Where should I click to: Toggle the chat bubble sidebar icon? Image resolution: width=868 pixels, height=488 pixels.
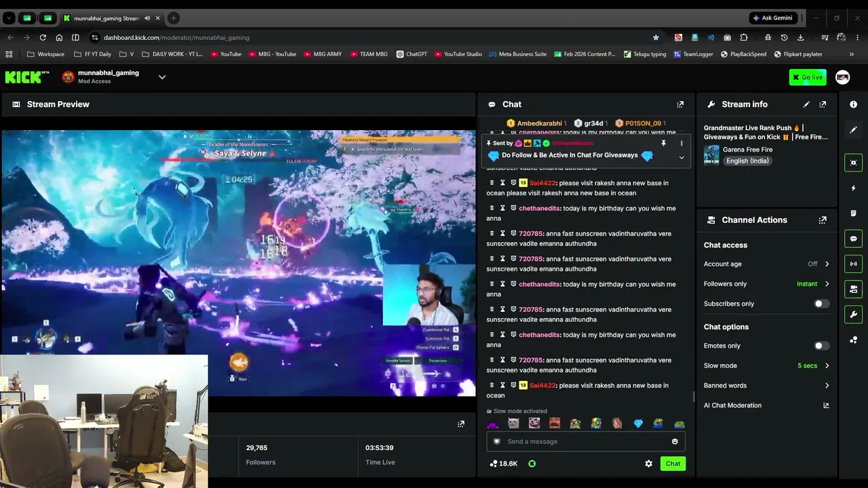(x=853, y=239)
